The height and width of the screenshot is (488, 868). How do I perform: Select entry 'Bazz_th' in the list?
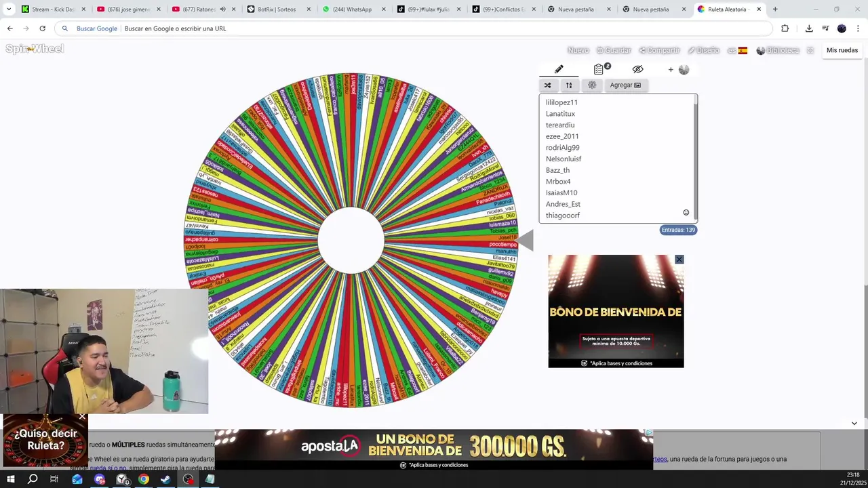pyautogui.click(x=557, y=170)
